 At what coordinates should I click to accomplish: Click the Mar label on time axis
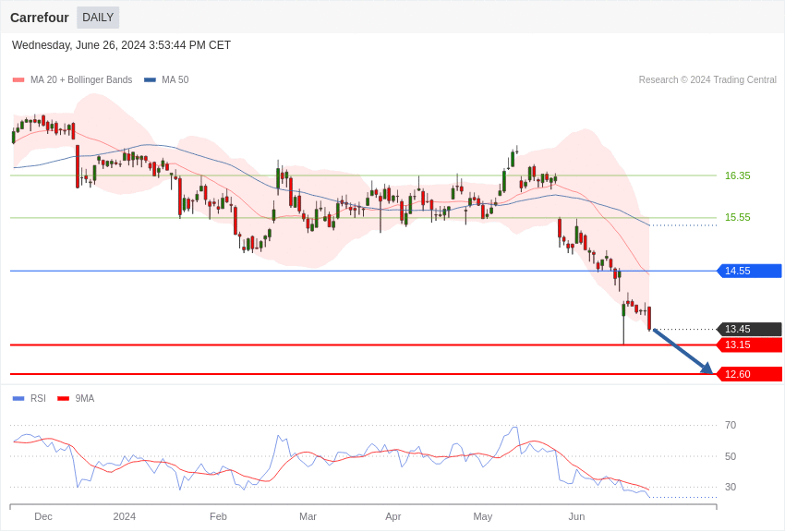(308, 516)
